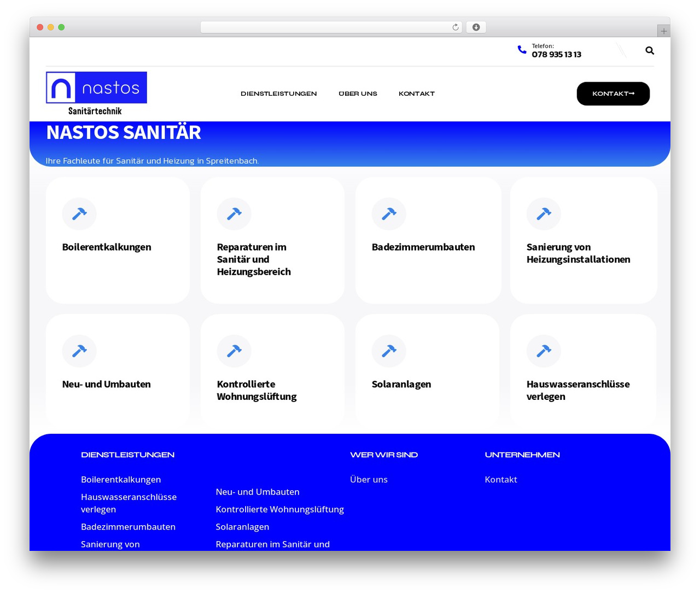Click the blue phone handset icon
The width and height of the screenshot is (700, 593).
click(x=522, y=50)
